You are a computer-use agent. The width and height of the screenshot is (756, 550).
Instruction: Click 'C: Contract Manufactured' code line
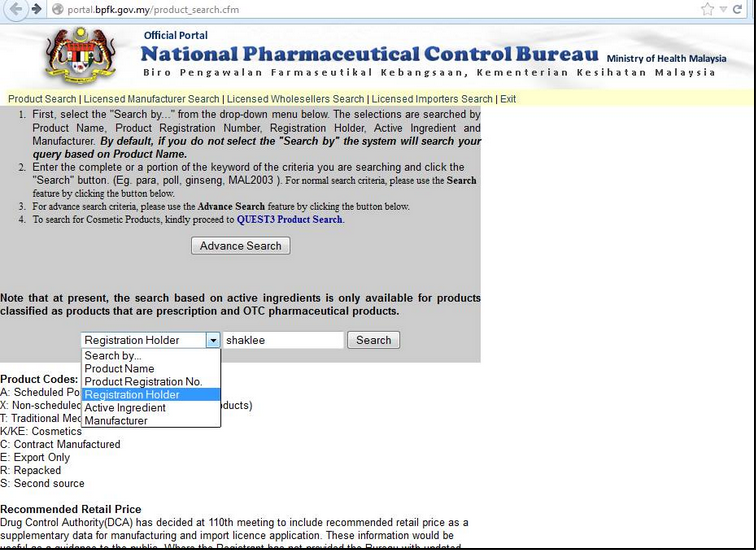coord(60,444)
